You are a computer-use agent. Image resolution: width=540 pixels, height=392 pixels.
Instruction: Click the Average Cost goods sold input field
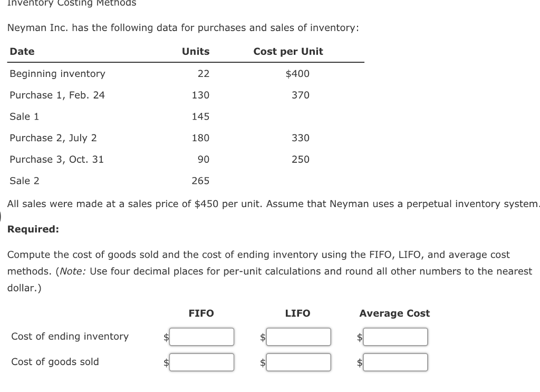(x=396, y=362)
